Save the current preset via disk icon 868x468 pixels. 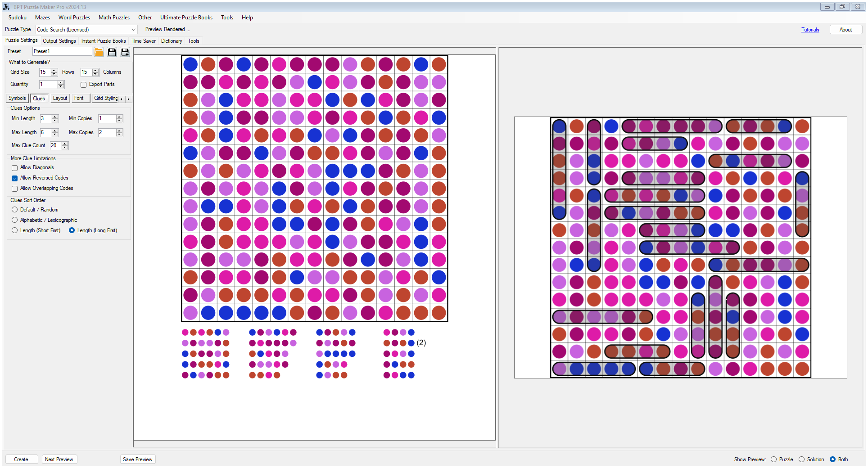tap(112, 52)
